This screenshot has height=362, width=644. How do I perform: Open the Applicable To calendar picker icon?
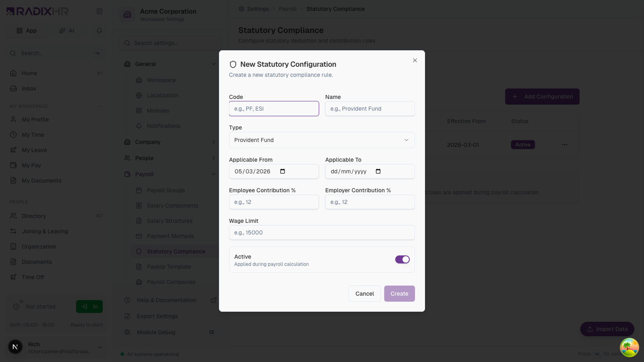click(x=378, y=171)
